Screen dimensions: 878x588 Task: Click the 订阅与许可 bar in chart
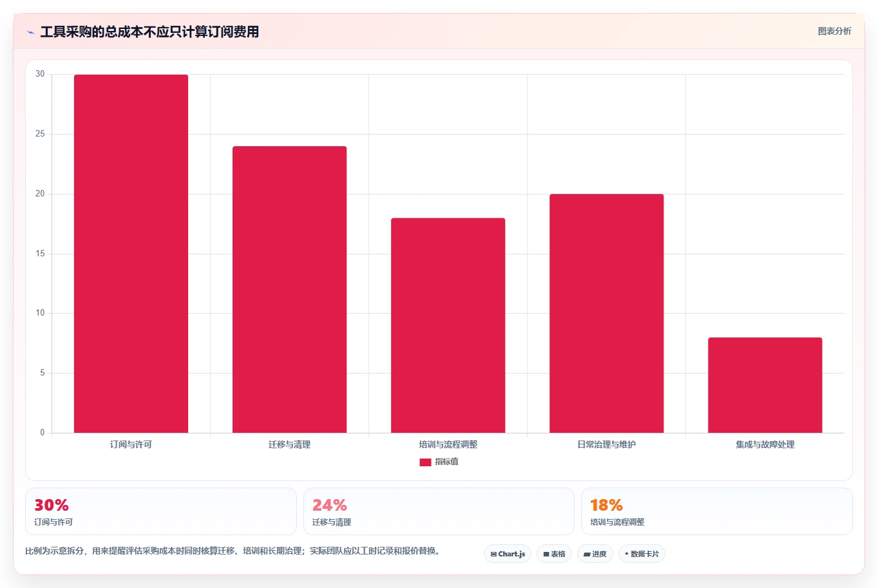click(x=131, y=254)
